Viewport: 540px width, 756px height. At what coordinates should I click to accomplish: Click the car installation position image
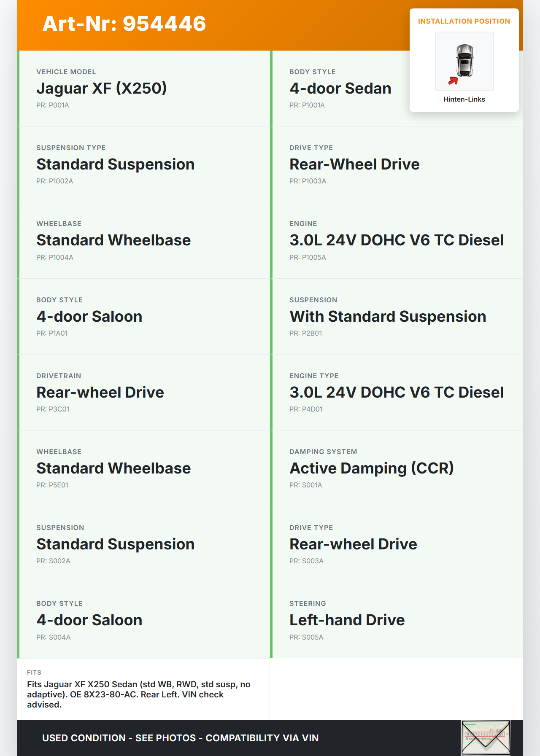[464, 61]
